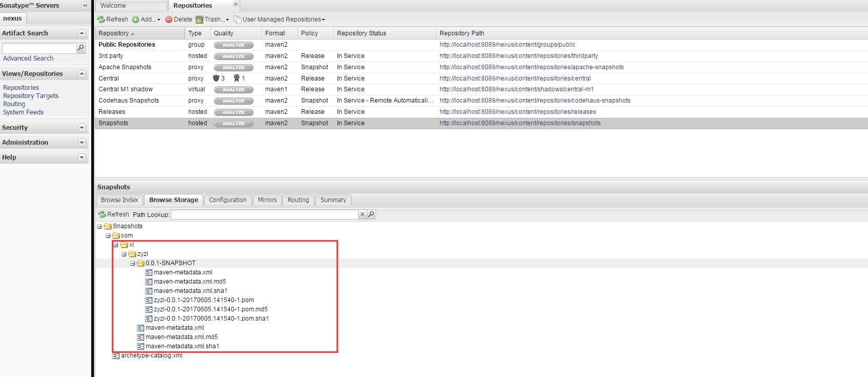Open the Repository Targets link
Image resolution: width=868 pixels, height=377 pixels.
click(31, 96)
